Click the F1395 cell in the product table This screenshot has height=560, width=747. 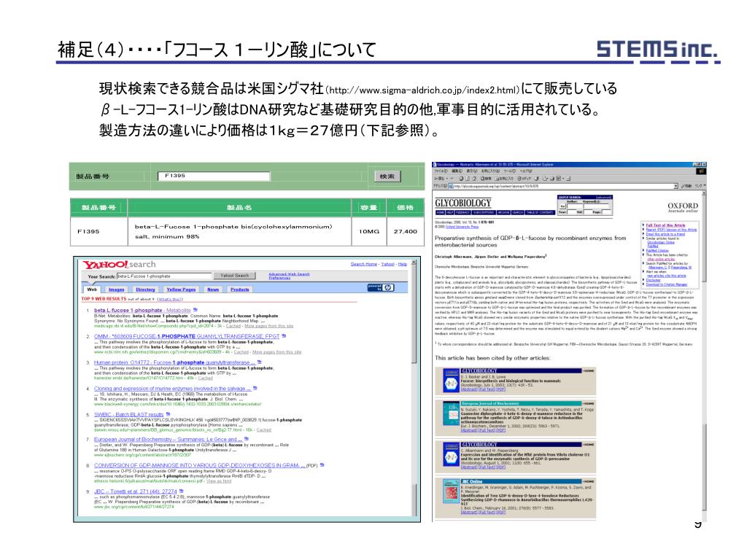pyautogui.click(x=98, y=231)
